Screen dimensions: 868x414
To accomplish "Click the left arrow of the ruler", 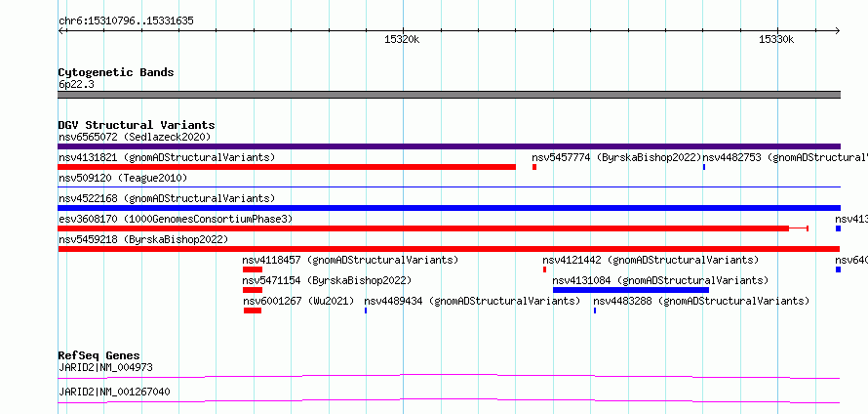I will pyautogui.click(x=61, y=31).
